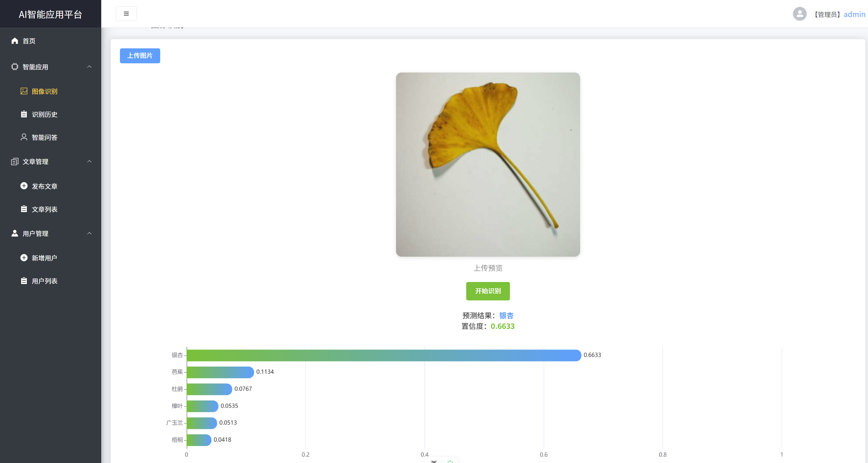Click the person icon beside 智能问答
868x463 pixels.
pos(24,137)
